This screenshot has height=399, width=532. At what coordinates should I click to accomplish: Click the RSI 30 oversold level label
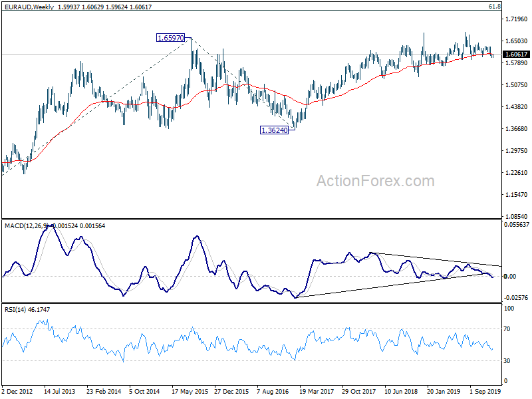[x=507, y=361]
